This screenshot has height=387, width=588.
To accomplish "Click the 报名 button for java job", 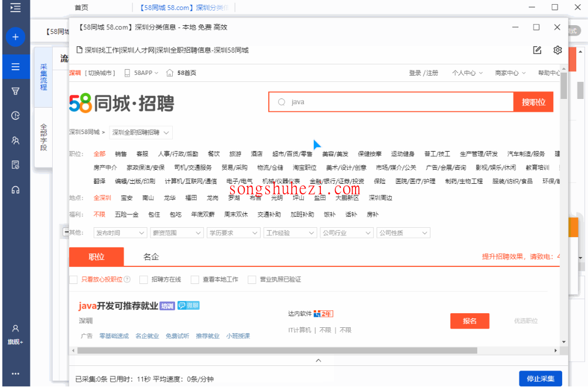I will (x=470, y=321).
